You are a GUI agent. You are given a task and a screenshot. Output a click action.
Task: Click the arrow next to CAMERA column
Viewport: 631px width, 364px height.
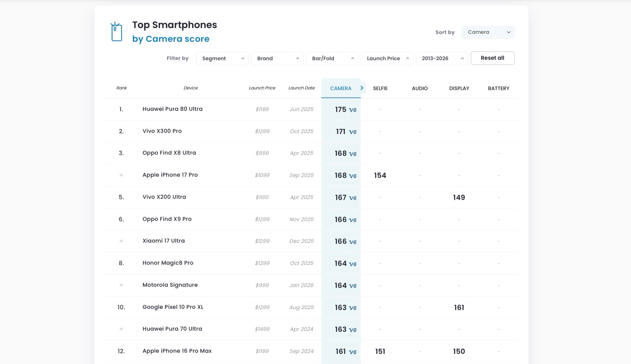tap(362, 88)
